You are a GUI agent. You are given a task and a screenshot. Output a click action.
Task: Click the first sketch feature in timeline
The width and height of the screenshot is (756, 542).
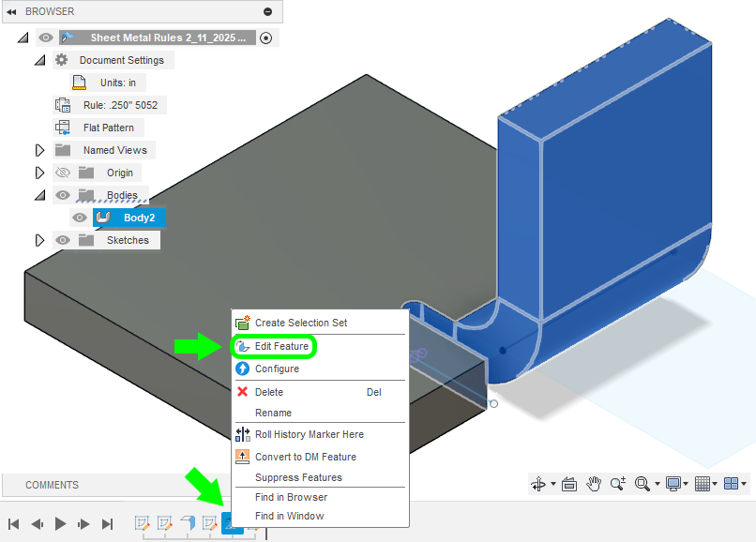point(143,523)
